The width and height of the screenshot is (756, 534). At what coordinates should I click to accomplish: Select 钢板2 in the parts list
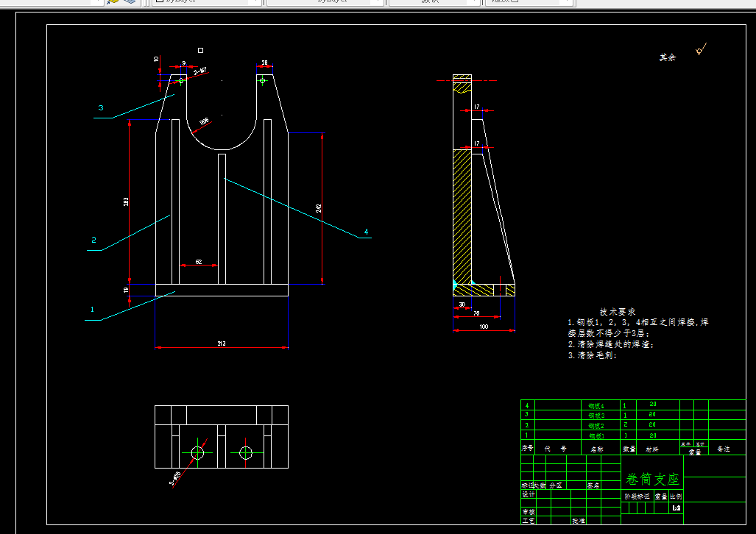click(596, 426)
